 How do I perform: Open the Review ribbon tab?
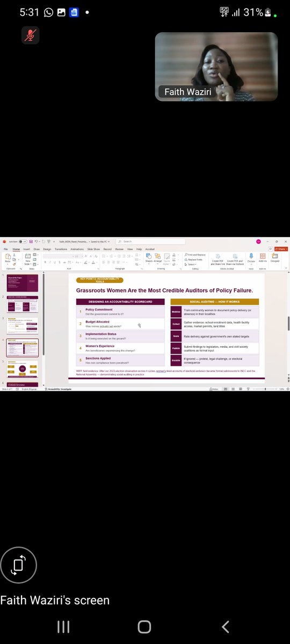(x=119, y=249)
